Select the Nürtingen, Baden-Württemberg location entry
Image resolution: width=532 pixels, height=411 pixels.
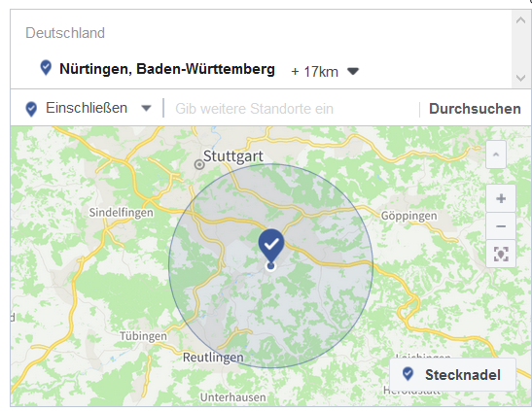click(x=167, y=69)
